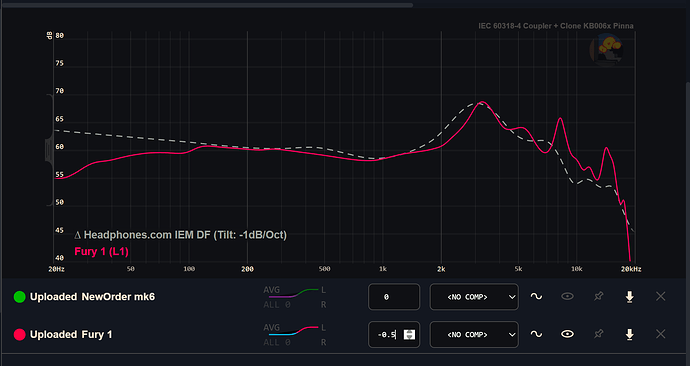Toggle the baseline wave icon for NewOrder mk6
This screenshot has height=366, width=690.
coord(536,296)
